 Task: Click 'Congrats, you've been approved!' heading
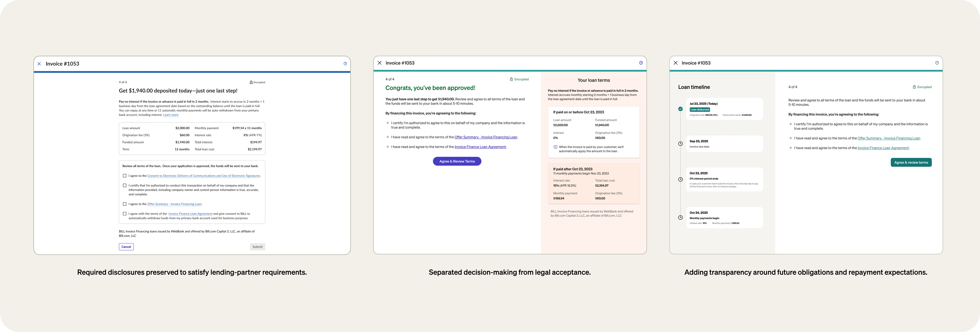tap(430, 88)
